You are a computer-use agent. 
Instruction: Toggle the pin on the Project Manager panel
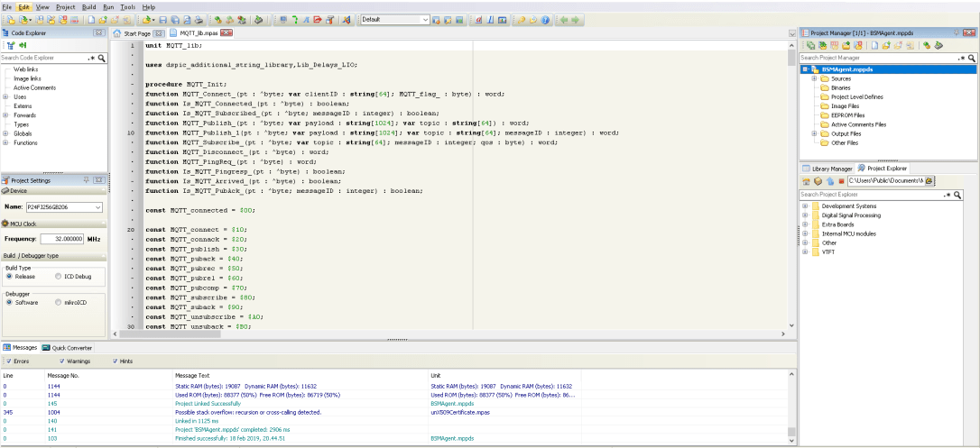click(957, 32)
